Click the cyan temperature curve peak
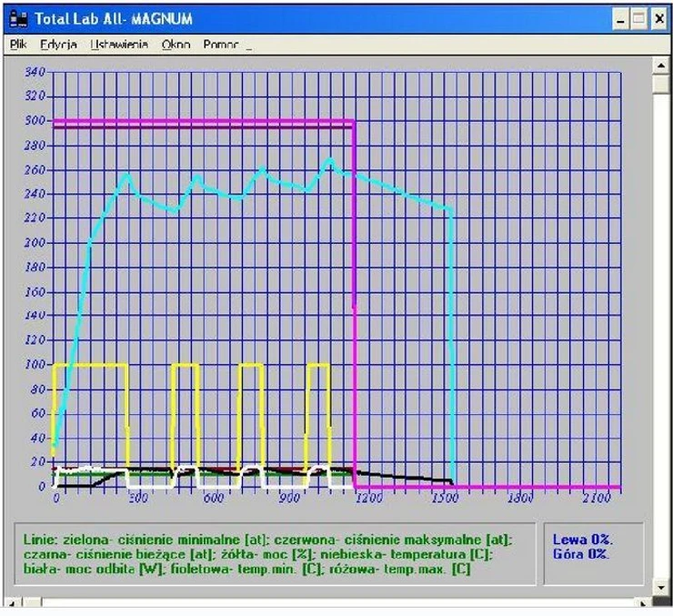The width and height of the screenshot is (673, 616). click(330, 159)
